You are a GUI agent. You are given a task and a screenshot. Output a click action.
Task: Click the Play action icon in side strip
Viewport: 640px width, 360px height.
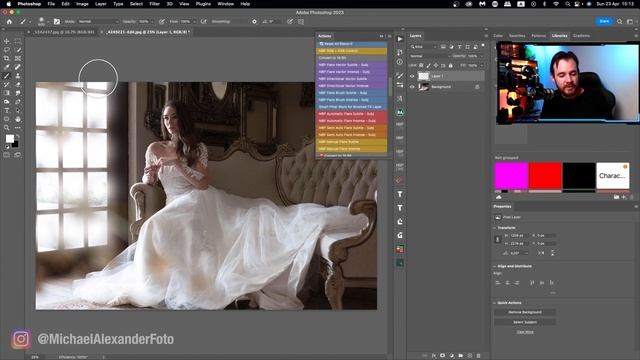coord(400,39)
